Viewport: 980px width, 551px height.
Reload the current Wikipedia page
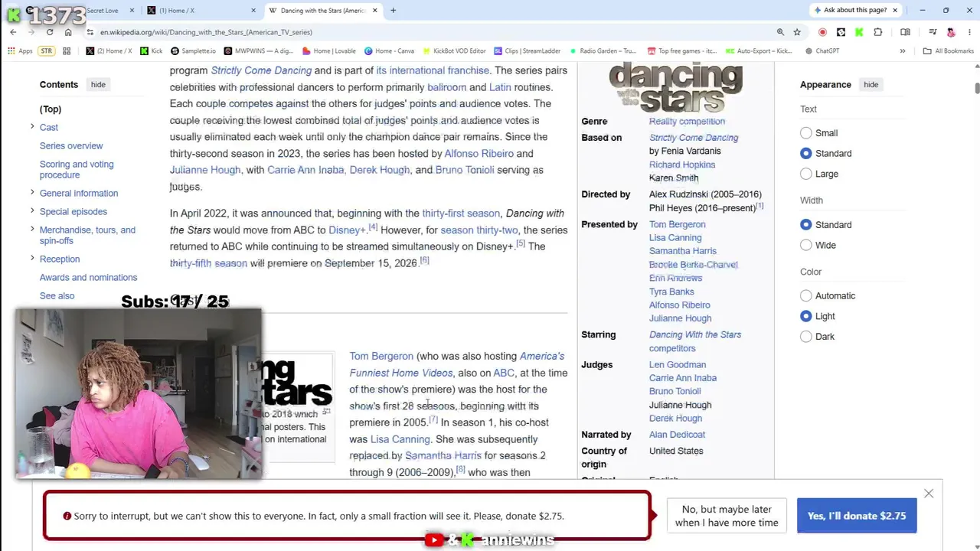pyautogui.click(x=50, y=32)
